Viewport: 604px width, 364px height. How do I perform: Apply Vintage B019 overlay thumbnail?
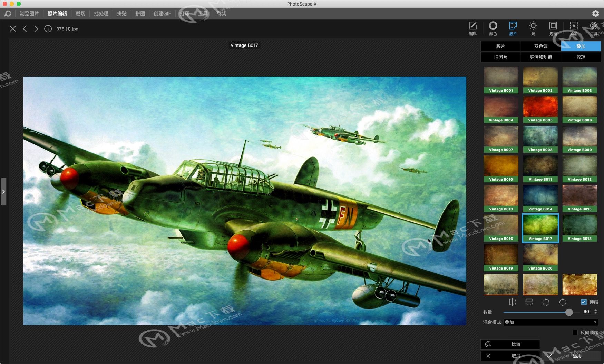click(x=501, y=258)
